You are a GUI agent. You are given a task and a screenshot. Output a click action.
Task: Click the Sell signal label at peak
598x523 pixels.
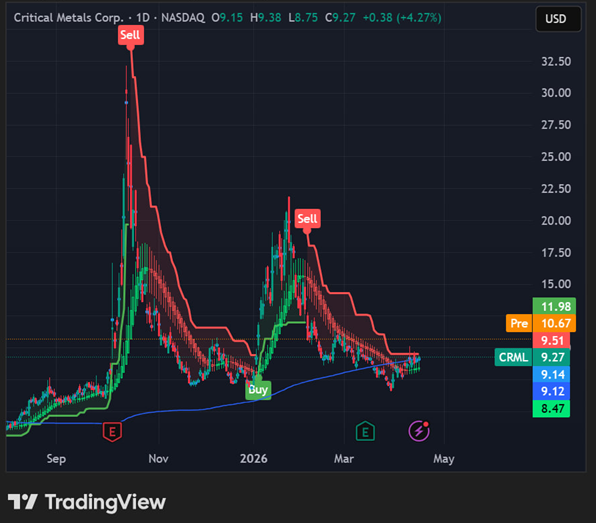pyautogui.click(x=130, y=35)
